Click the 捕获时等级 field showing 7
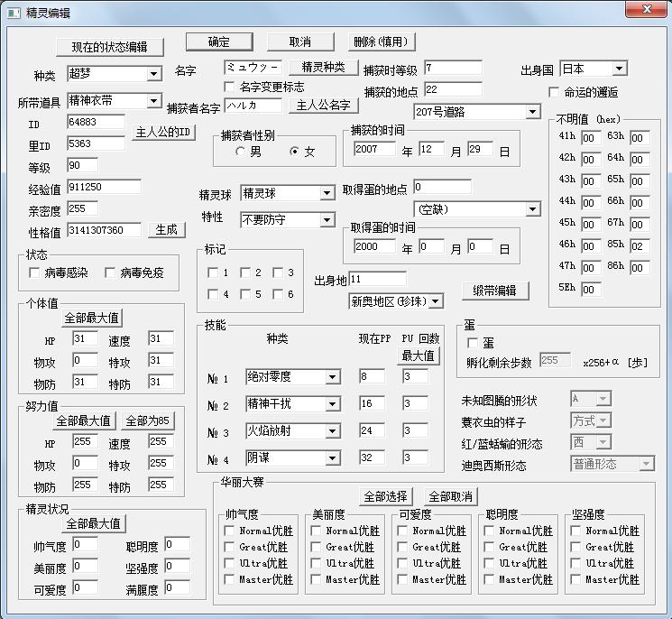The image size is (672, 619). tap(453, 68)
